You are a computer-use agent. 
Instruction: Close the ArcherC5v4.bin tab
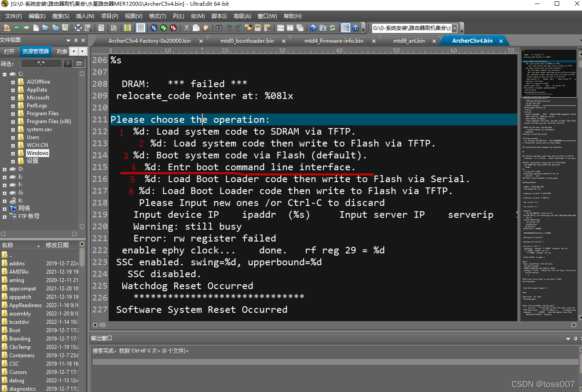click(501, 40)
